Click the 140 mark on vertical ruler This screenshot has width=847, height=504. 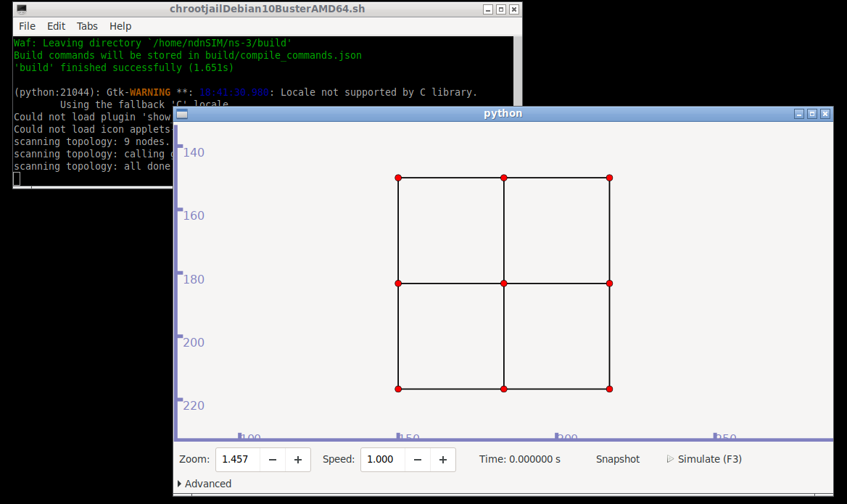[194, 152]
